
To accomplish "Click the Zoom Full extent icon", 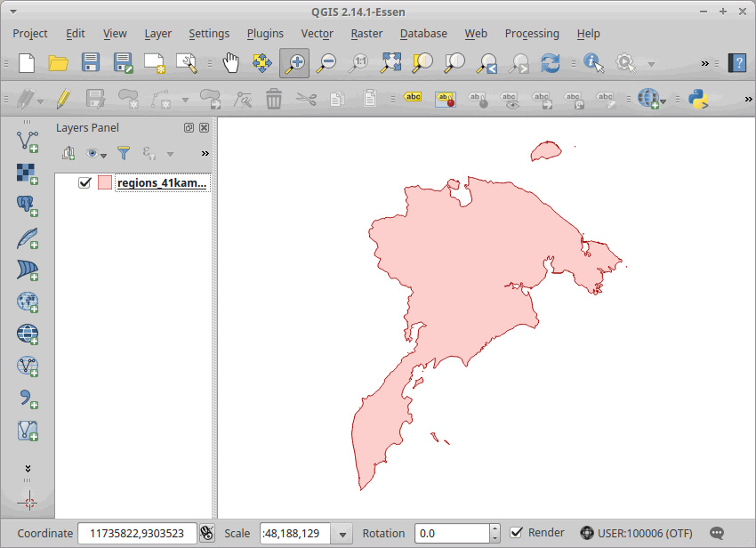I will tap(391, 63).
